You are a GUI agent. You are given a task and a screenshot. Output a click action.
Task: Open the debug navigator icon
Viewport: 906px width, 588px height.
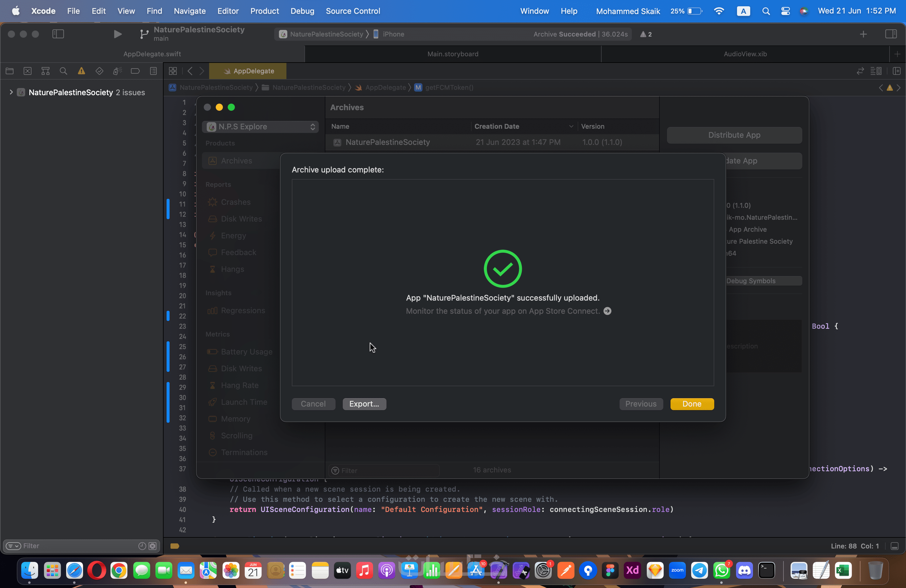(x=117, y=71)
